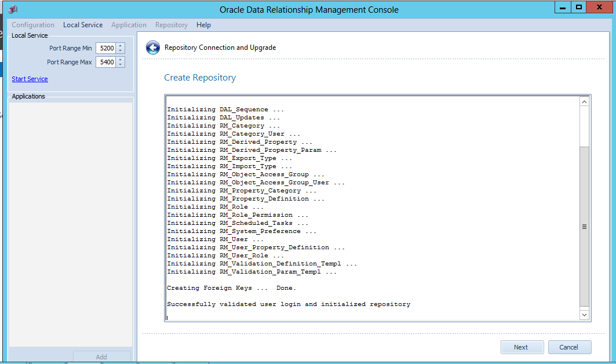
Task: Minimize the console window
Action: [x=563, y=7]
